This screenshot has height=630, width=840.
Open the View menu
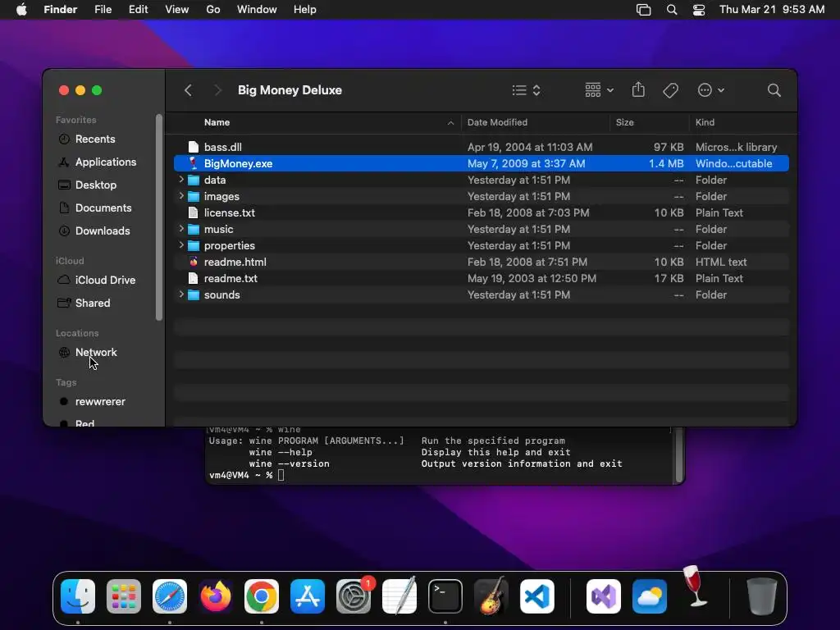tap(177, 10)
